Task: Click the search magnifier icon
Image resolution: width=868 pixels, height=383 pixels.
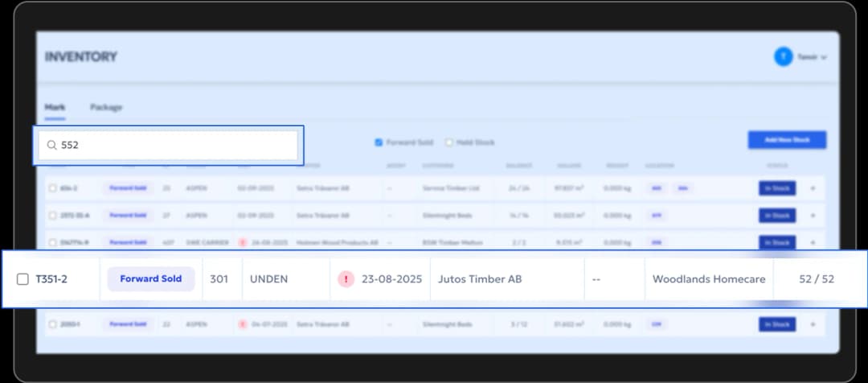Action: pos(52,146)
